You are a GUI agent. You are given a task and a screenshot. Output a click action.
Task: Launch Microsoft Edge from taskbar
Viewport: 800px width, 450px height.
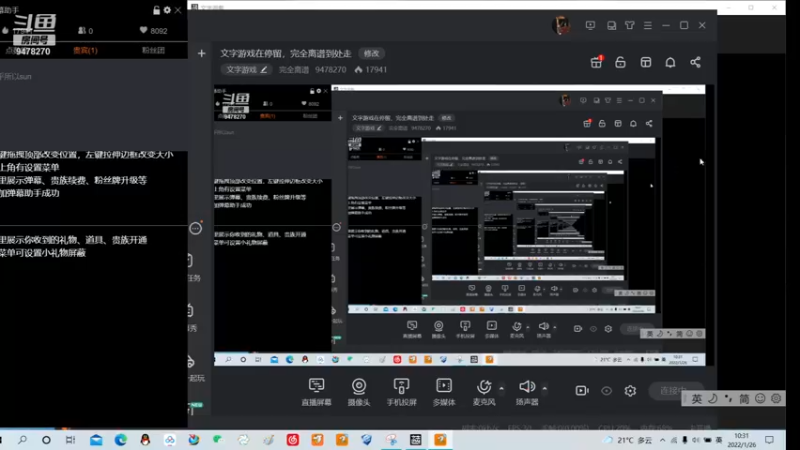tap(120, 440)
